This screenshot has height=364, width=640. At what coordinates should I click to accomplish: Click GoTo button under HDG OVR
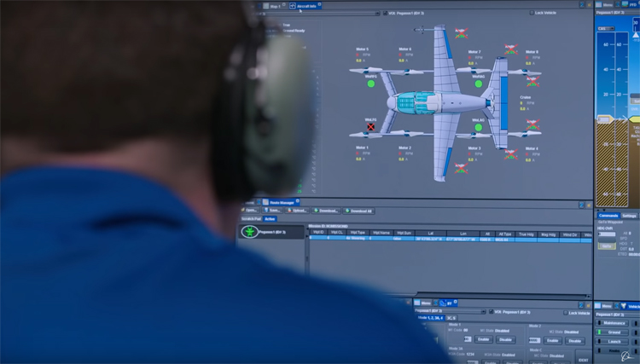[x=607, y=246]
